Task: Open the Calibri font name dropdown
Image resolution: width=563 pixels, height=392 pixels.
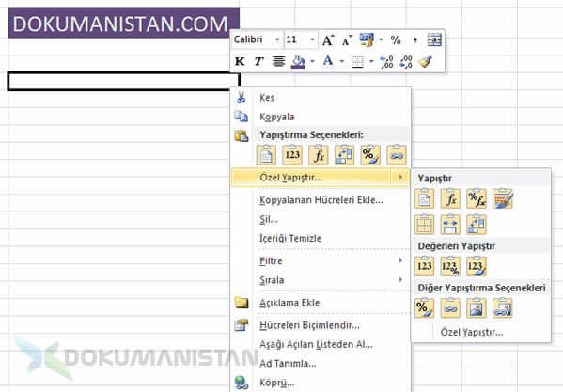Action: click(277, 39)
